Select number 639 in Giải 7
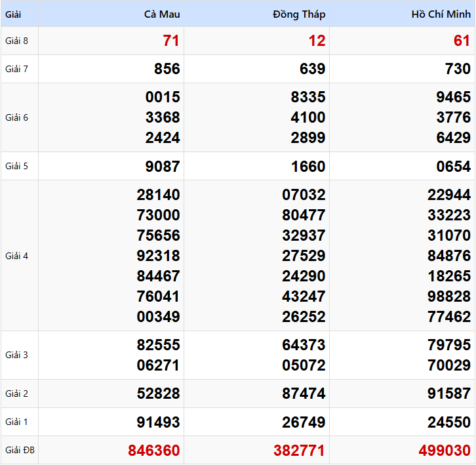The height and width of the screenshot is (465, 476). [312, 69]
